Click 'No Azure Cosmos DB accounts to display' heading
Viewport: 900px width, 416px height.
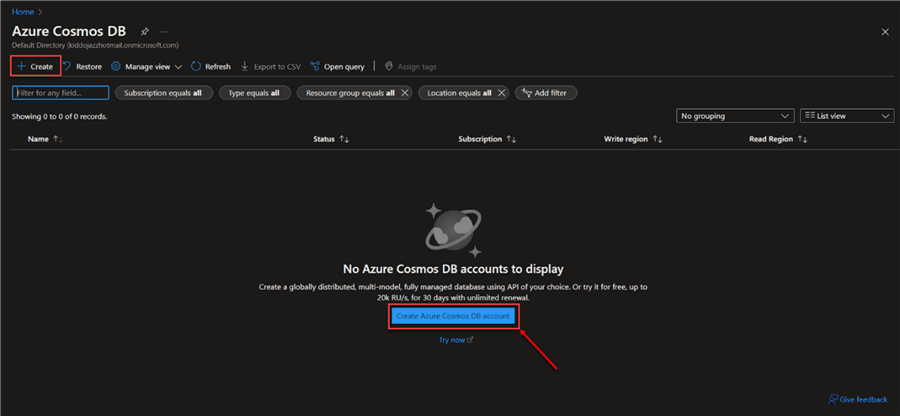tap(453, 269)
